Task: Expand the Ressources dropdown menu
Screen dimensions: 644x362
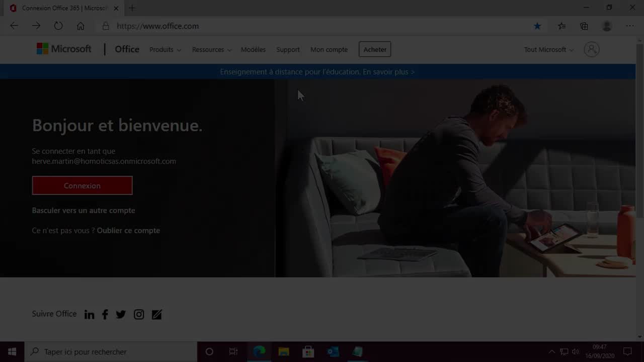Action: pyautogui.click(x=211, y=49)
